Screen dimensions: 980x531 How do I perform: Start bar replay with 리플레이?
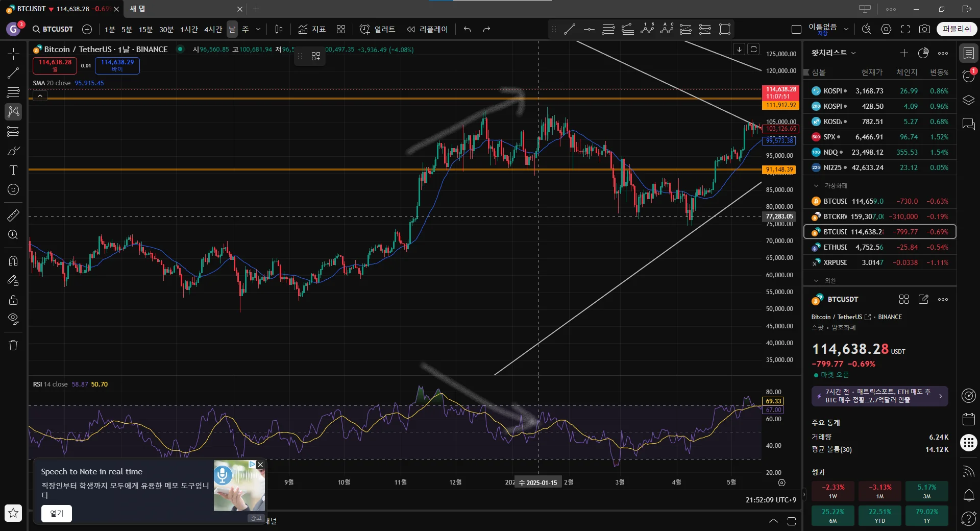[428, 30]
